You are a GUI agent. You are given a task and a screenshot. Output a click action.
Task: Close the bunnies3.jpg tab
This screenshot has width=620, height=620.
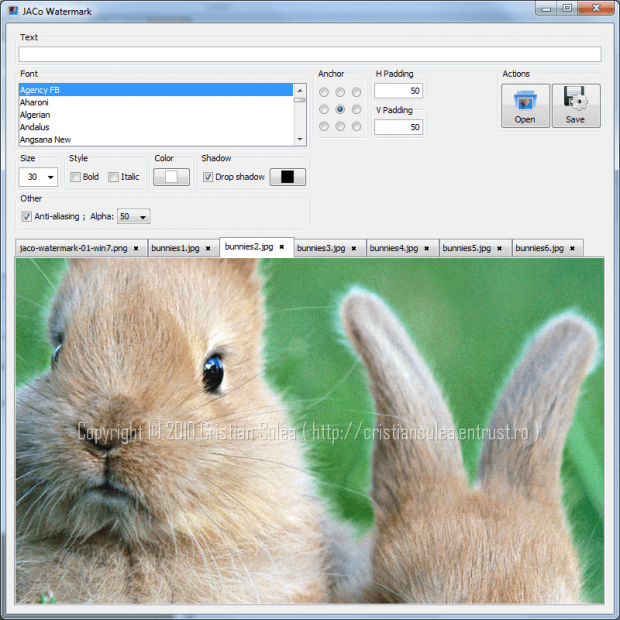(355, 247)
